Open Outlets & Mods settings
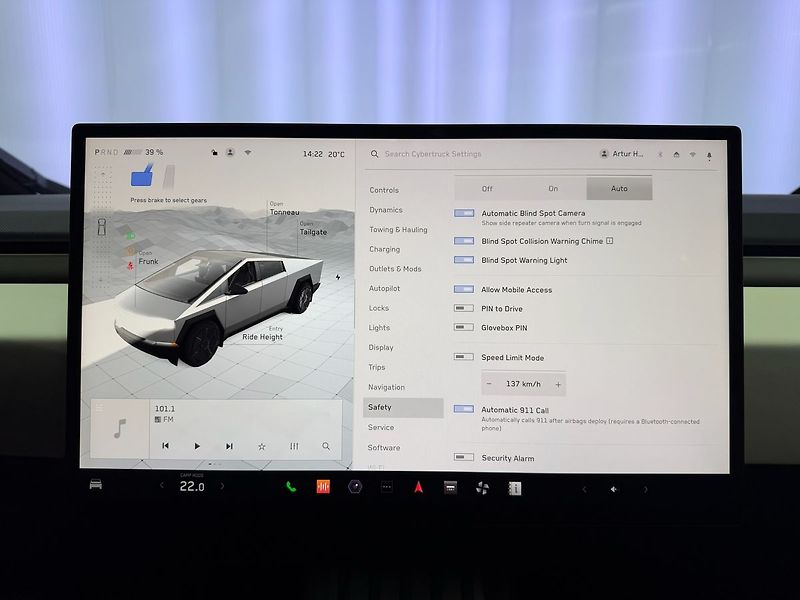Screen dimensions: 800x600 395,269
